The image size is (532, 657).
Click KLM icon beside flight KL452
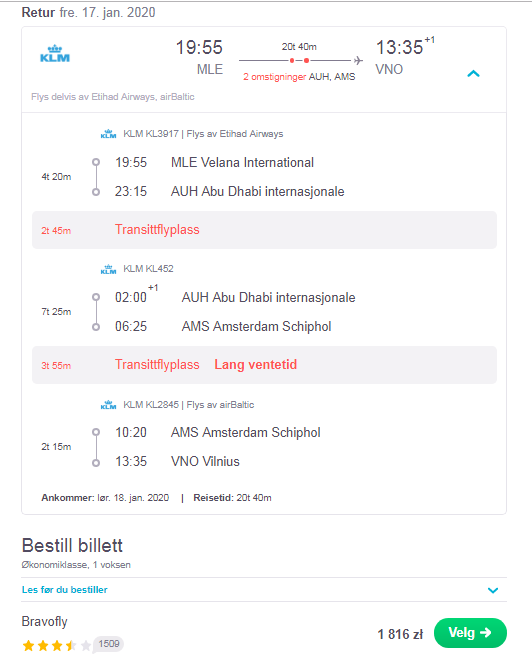[x=108, y=269]
